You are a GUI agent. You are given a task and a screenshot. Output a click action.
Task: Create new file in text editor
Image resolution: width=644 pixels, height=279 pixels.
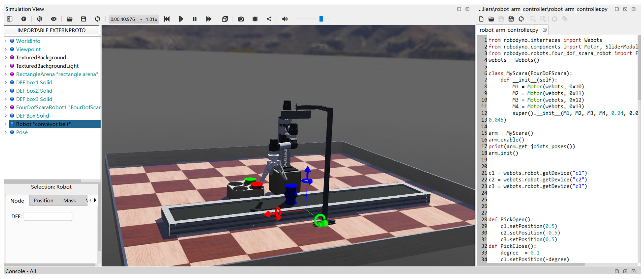pyautogui.click(x=481, y=19)
